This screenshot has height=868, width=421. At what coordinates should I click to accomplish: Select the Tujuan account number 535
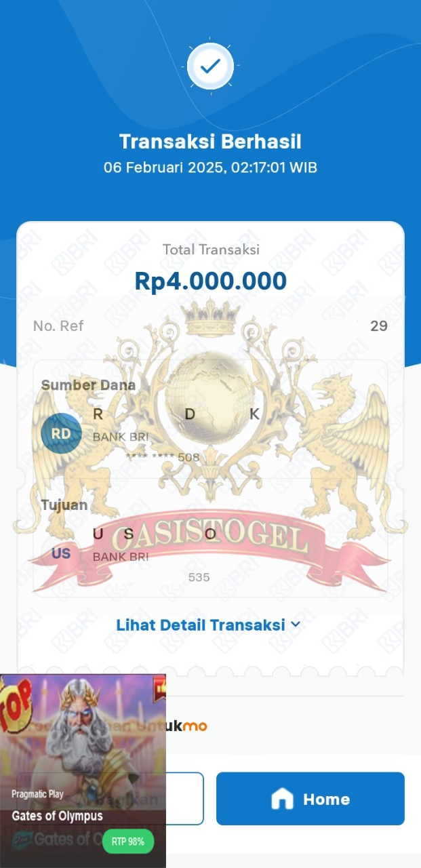pos(199,577)
